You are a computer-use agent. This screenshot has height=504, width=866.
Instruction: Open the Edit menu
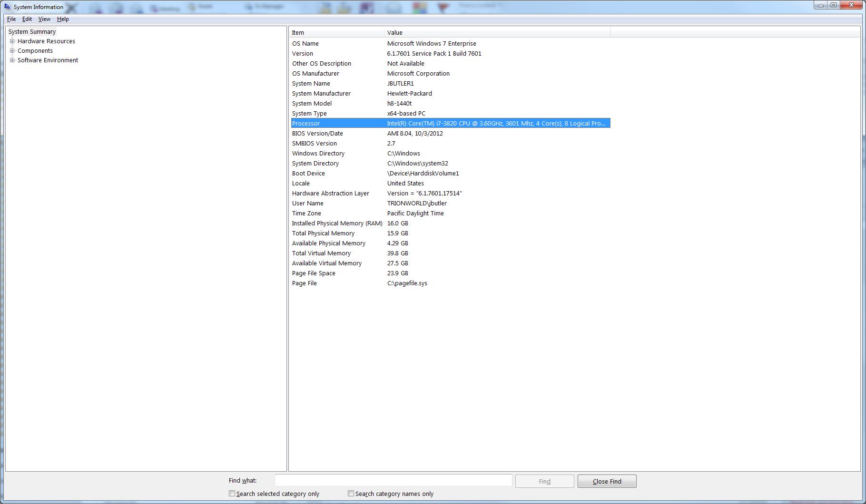27,19
